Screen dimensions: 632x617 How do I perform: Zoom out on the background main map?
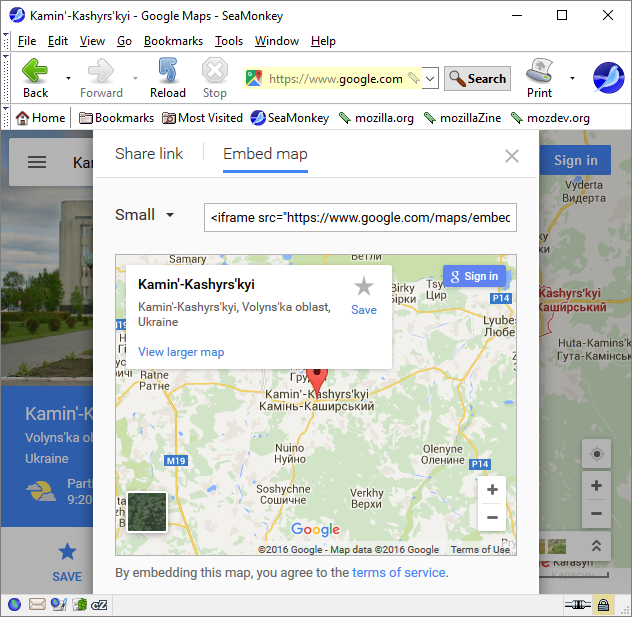pos(597,513)
